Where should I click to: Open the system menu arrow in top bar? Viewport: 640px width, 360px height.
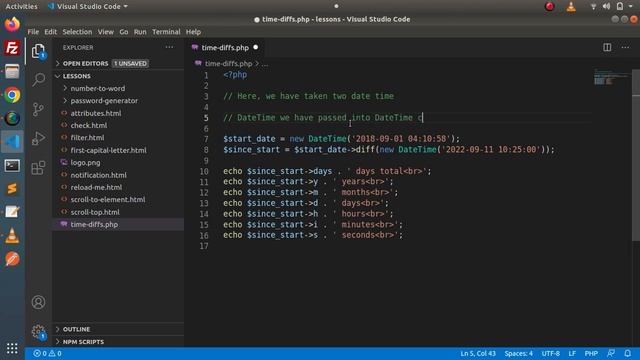pos(631,6)
